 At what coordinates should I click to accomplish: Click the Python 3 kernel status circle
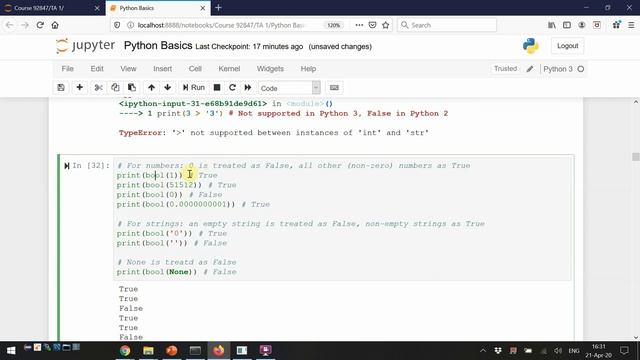pos(580,69)
